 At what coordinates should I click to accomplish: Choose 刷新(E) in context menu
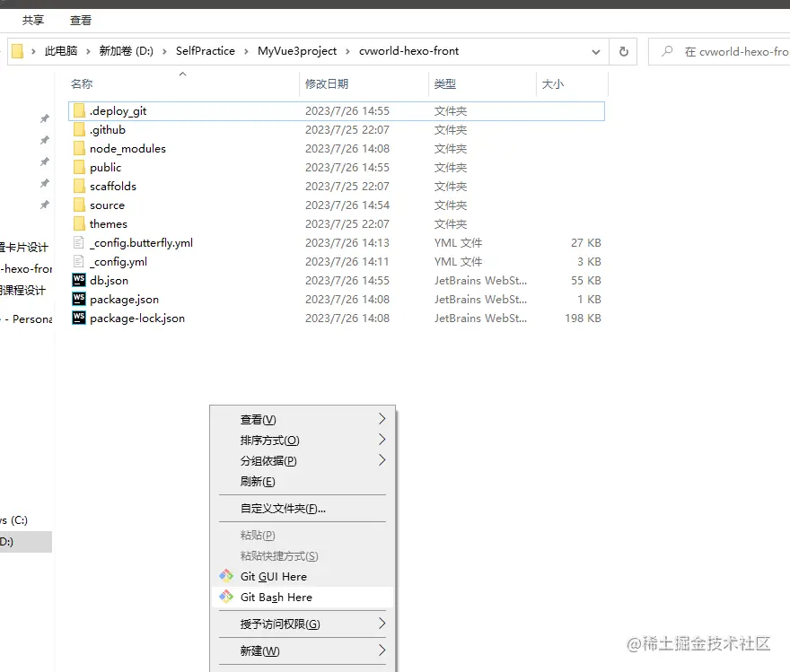click(x=303, y=481)
